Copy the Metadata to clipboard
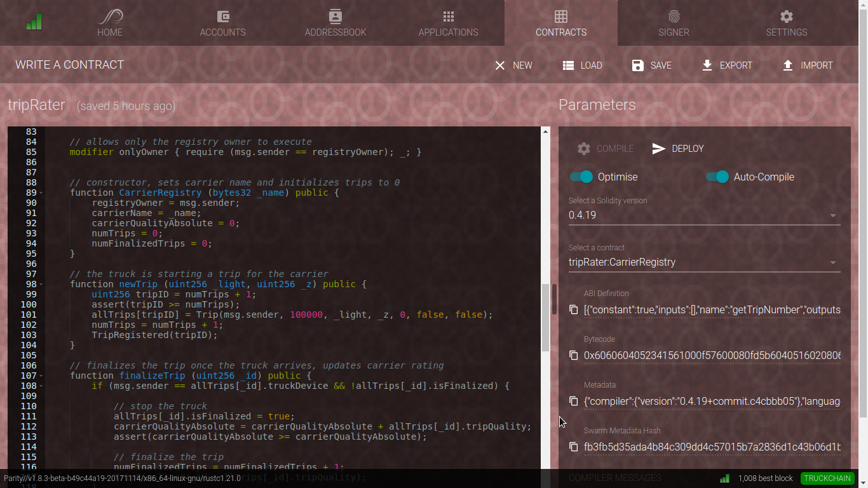The height and width of the screenshot is (488, 868). click(x=574, y=401)
